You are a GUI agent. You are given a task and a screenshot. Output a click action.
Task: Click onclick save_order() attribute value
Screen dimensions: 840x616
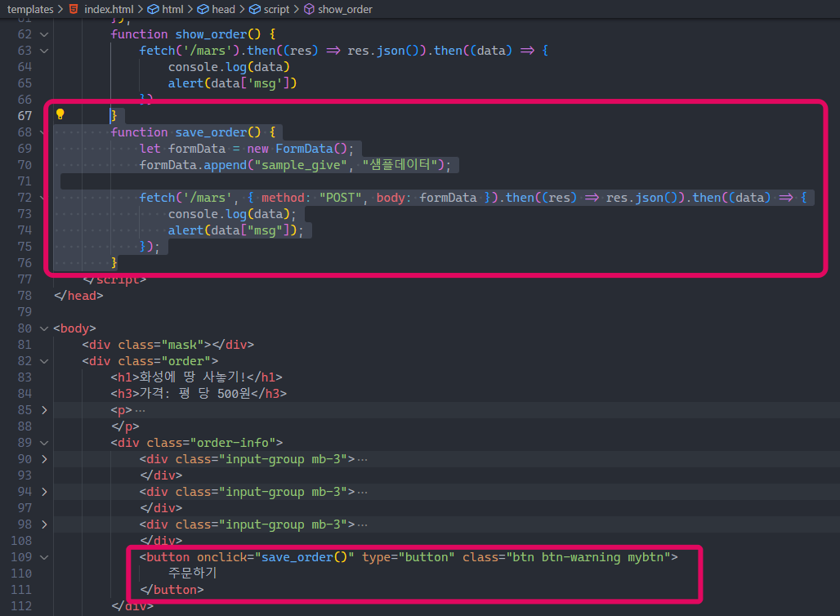[304, 557]
